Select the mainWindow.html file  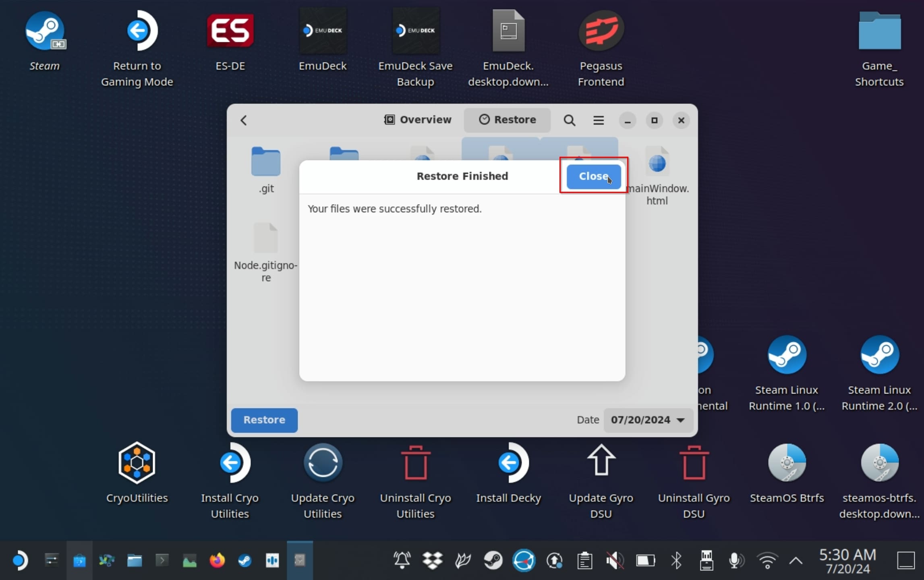point(657,176)
